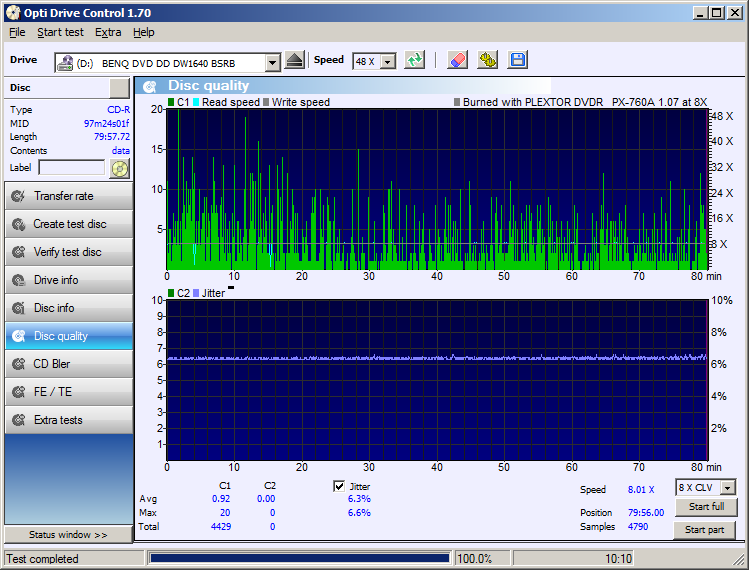Click the Test completed status text

pyautogui.click(x=42, y=559)
